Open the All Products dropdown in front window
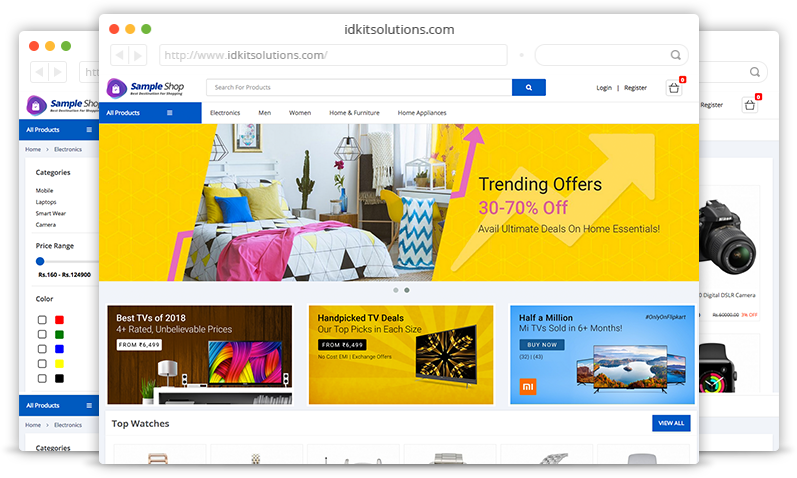The image size is (797, 478). (150, 113)
